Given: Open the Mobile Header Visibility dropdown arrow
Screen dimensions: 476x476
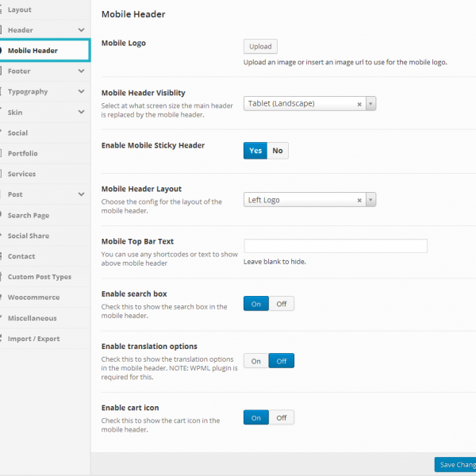Looking at the screenshot, I should [x=370, y=103].
